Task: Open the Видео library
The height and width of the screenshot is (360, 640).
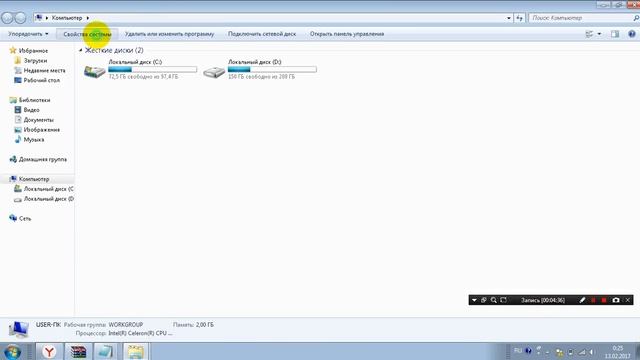Action: 31,110
